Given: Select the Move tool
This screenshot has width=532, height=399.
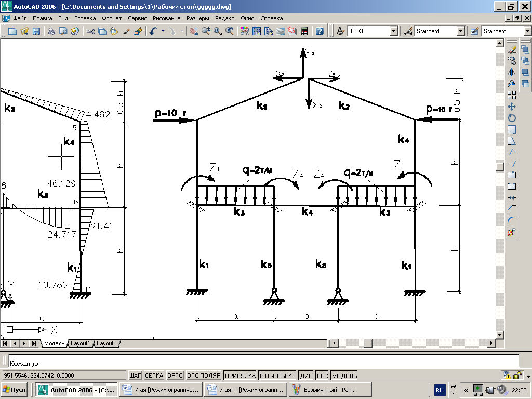Looking at the screenshot, I should pos(512,107).
